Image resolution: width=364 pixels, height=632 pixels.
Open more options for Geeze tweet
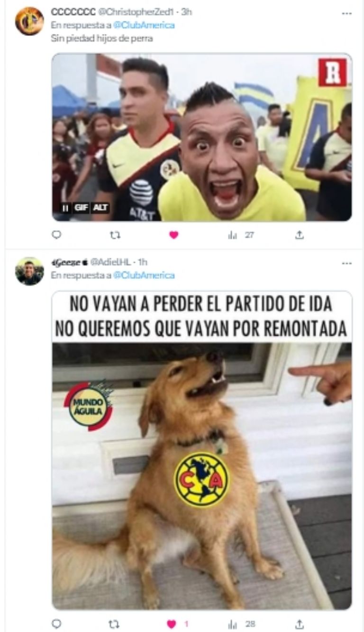[346, 263]
